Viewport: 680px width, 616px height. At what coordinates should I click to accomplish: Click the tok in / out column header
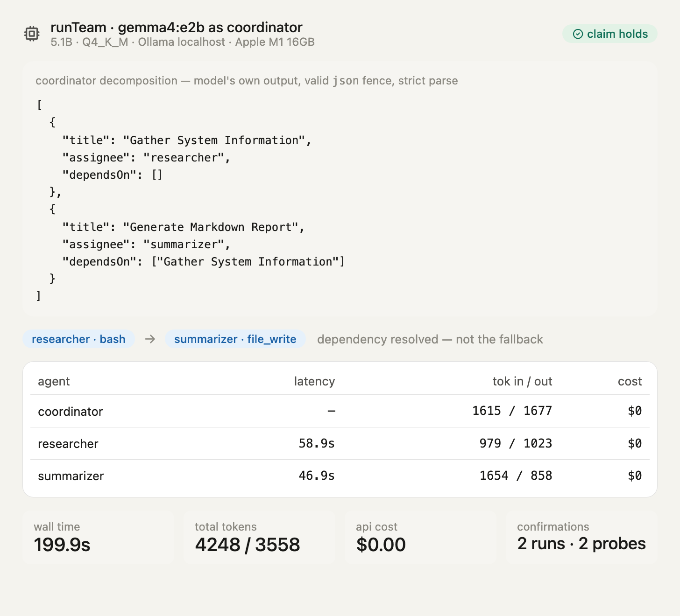click(x=522, y=381)
